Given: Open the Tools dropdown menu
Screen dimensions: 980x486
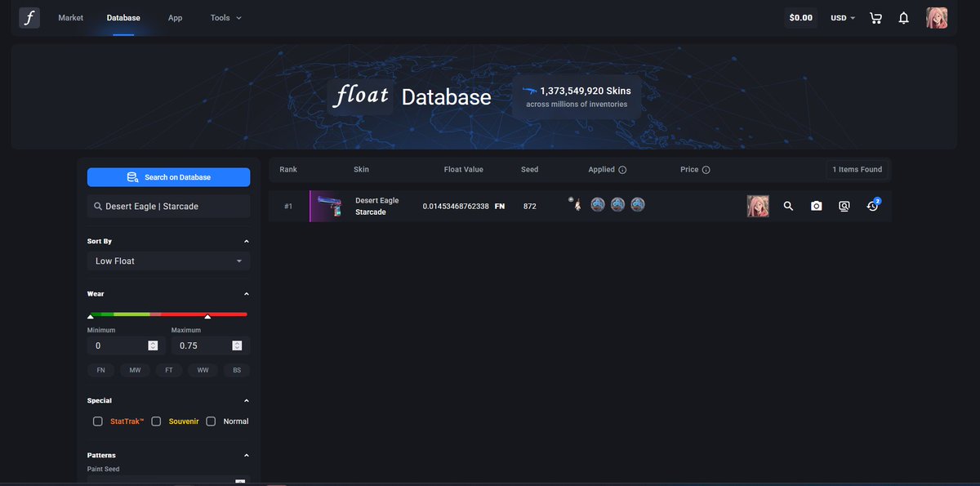Looking at the screenshot, I should pos(226,18).
